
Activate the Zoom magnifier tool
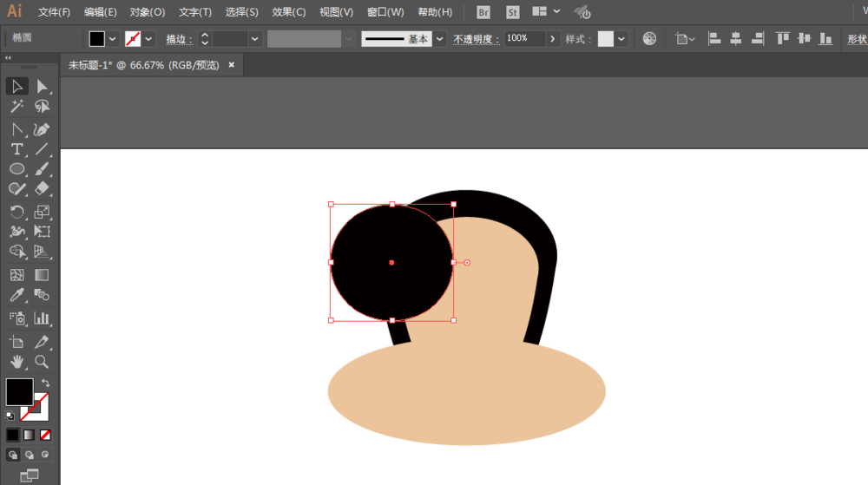pyautogui.click(x=42, y=362)
